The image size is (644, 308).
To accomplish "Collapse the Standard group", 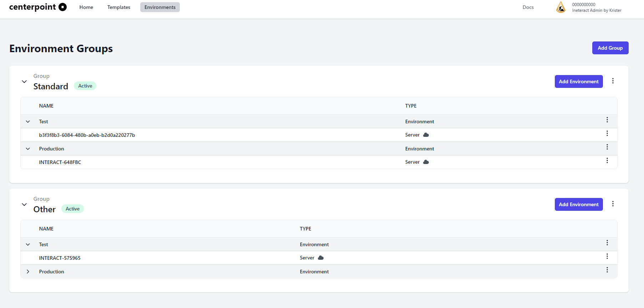I will (24, 82).
